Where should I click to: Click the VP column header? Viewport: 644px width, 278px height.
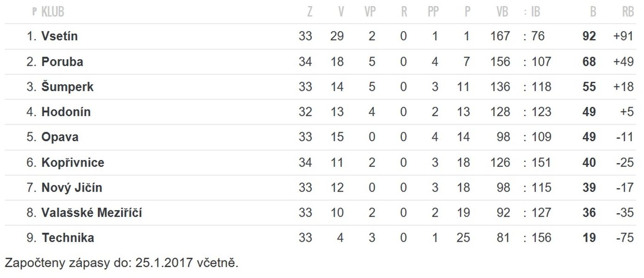click(370, 12)
